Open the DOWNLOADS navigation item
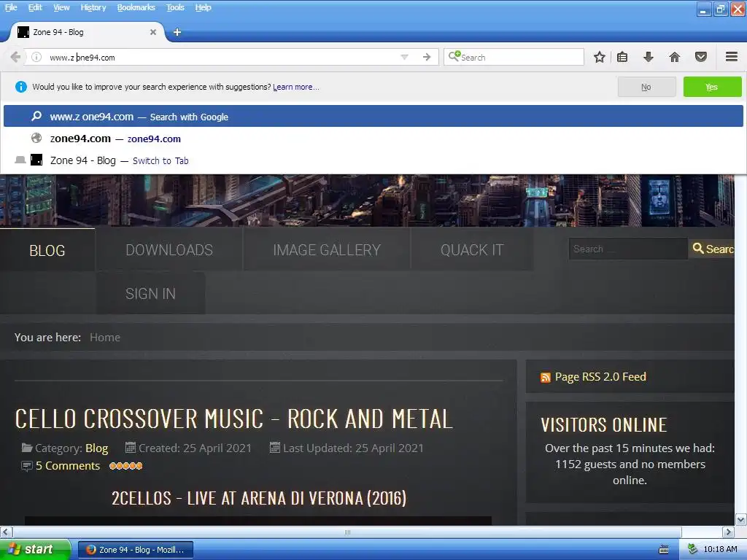This screenshot has height=560, width=747. 169,250
